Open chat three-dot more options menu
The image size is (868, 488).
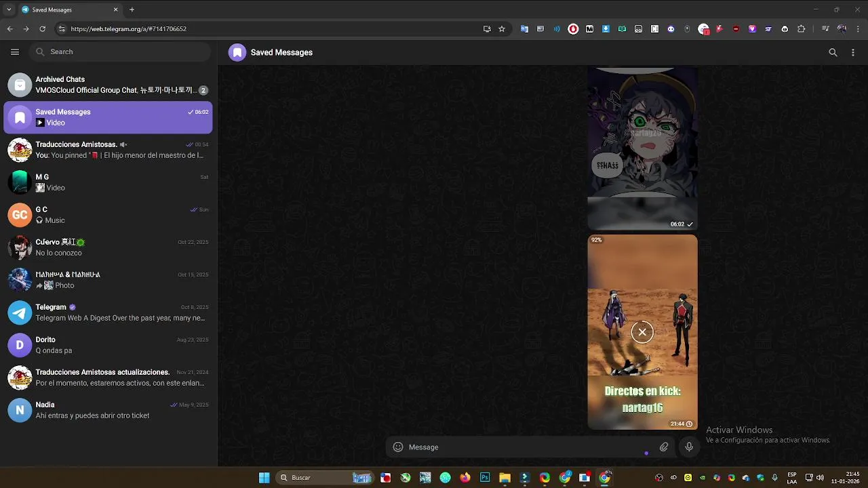tap(853, 52)
